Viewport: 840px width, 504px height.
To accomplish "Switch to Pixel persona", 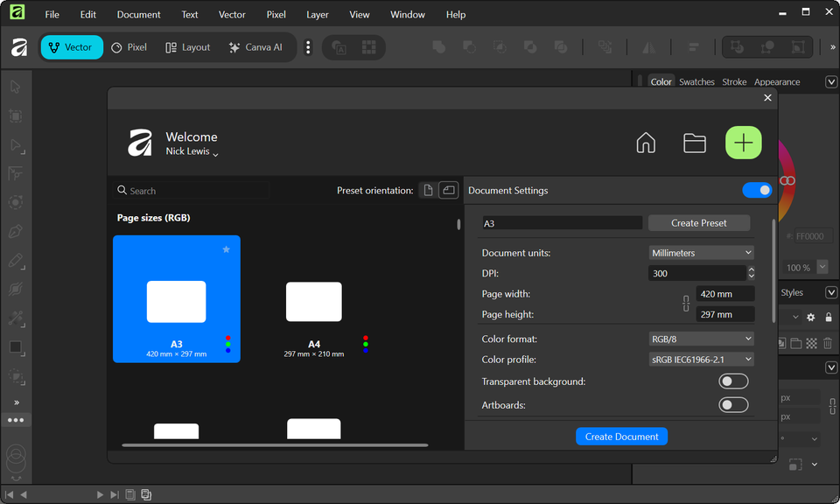I will 129,47.
